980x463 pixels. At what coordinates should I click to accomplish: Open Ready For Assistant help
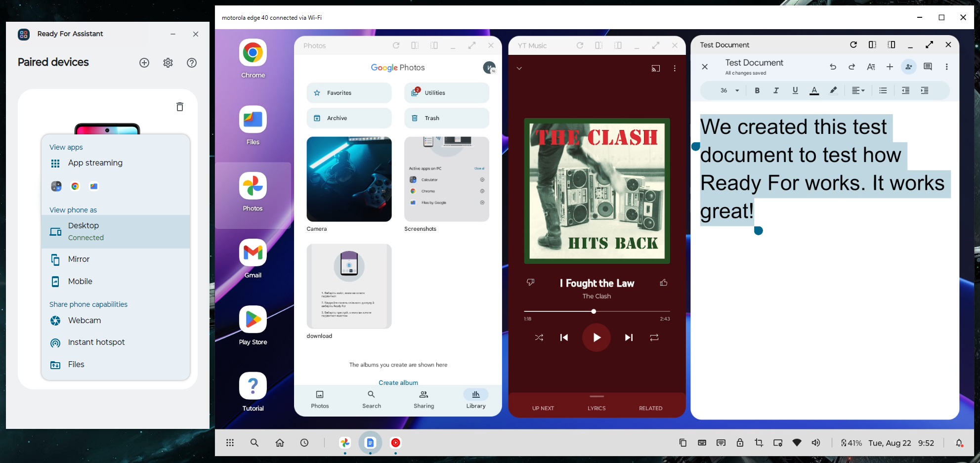[x=192, y=63]
